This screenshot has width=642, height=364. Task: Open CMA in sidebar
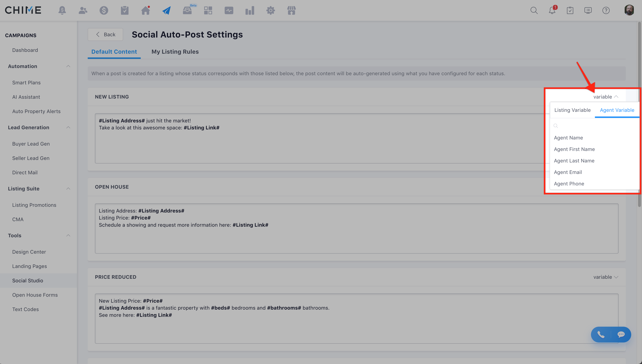18,220
